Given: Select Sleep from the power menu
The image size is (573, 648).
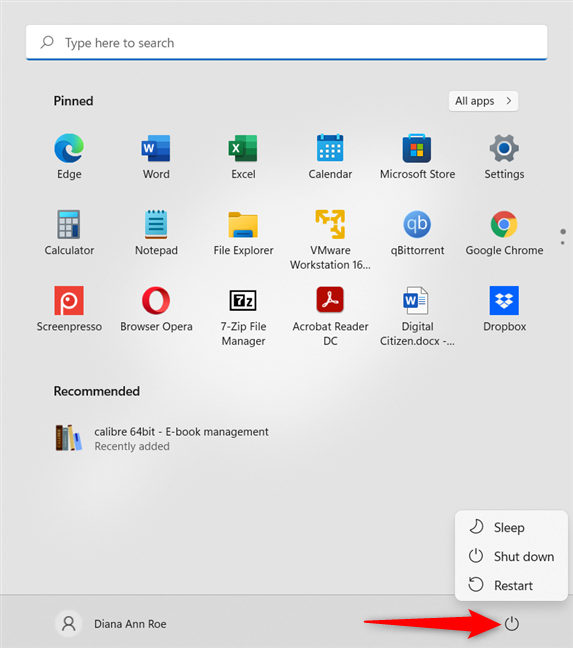Looking at the screenshot, I should pos(511,527).
